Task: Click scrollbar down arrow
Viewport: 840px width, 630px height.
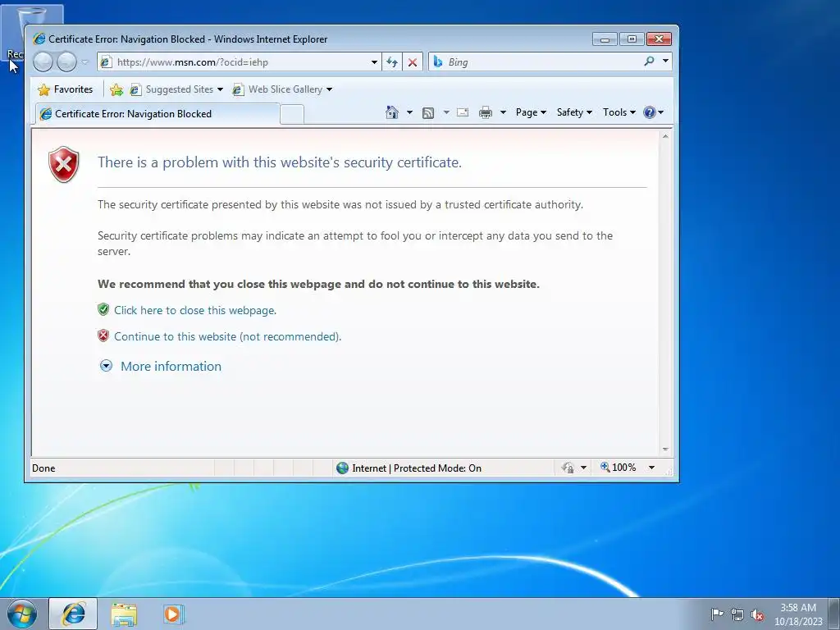Action: pyautogui.click(x=665, y=450)
